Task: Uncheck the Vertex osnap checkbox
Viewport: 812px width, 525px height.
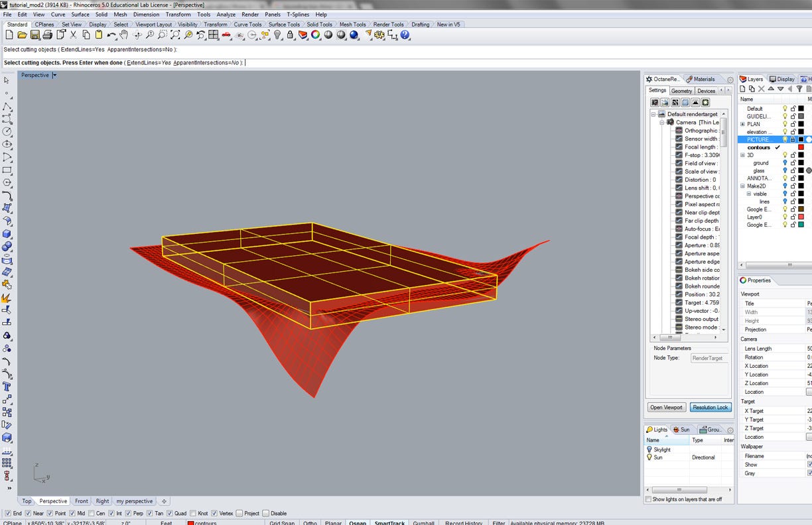Action: pyautogui.click(x=214, y=514)
